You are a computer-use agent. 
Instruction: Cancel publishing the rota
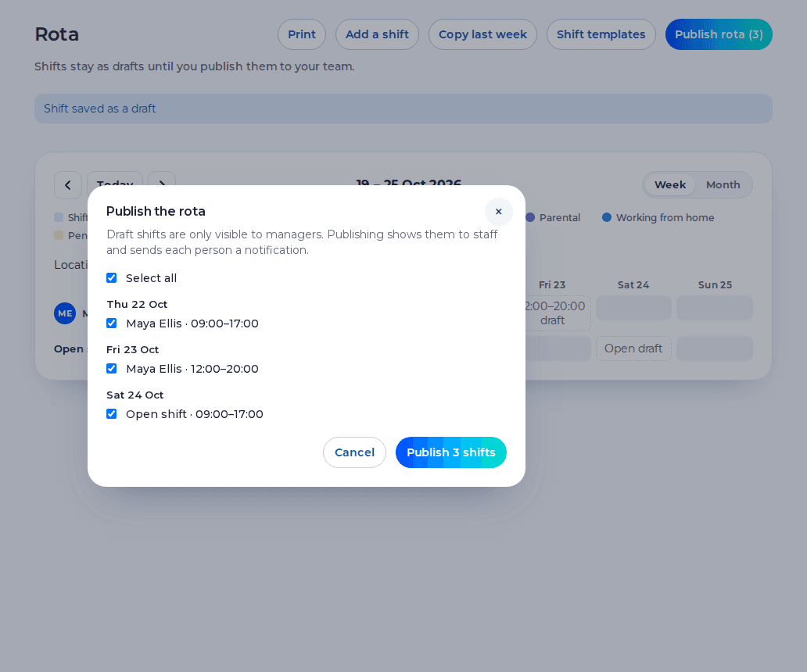tap(354, 452)
